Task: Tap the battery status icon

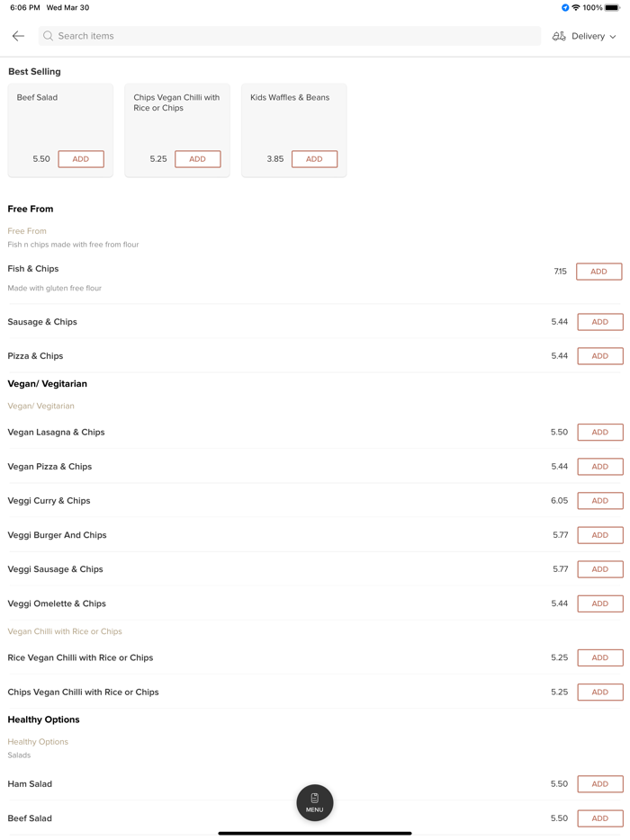Action: point(612,8)
